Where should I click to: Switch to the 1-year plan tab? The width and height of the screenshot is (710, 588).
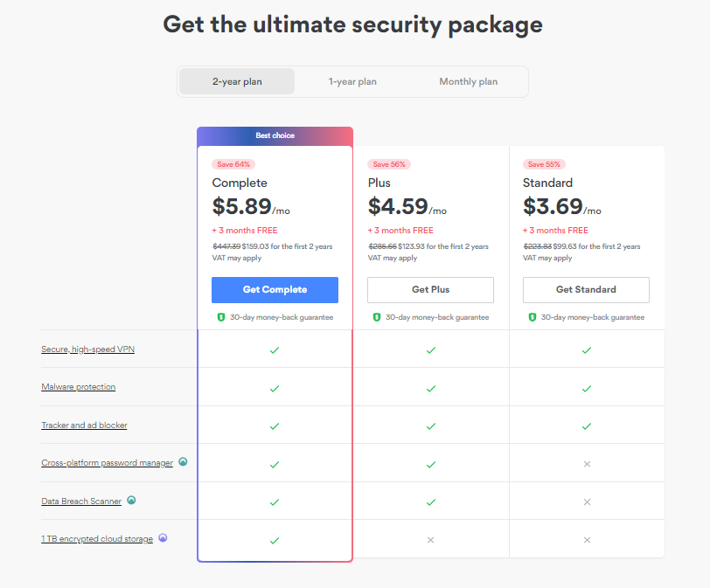click(x=352, y=81)
